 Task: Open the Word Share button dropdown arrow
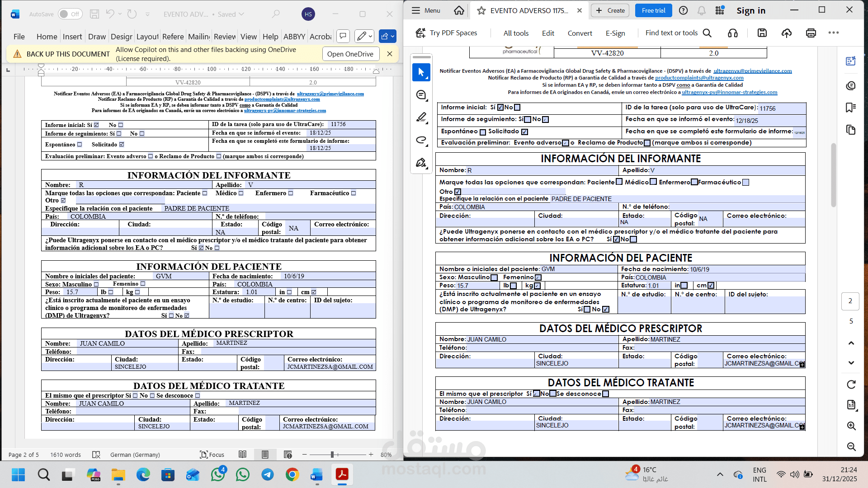click(x=392, y=36)
